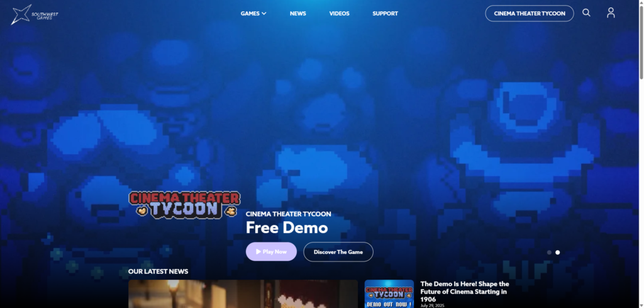
Task: Click the Cinema Theater Tycoon pixel logo
Action: [185, 205]
